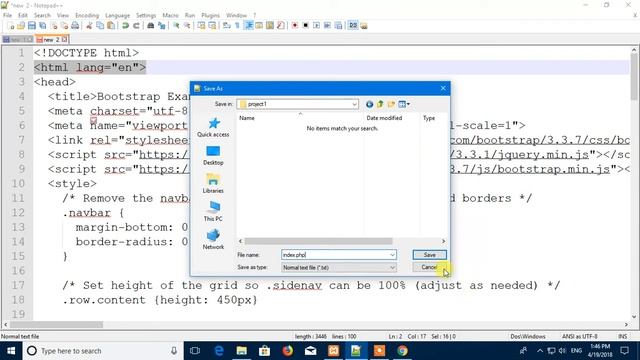
Task: Close the Save As dialog
Action: (x=443, y=88)
